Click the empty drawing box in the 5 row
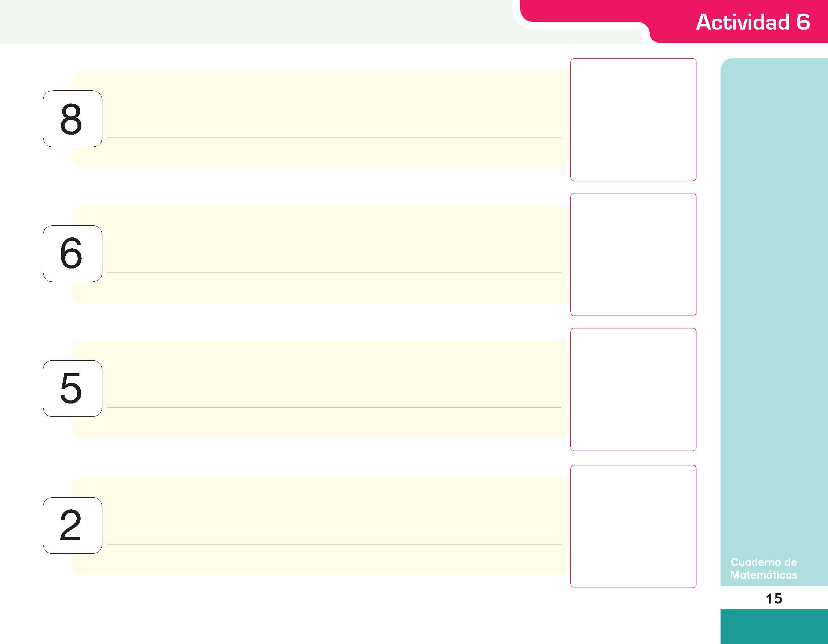This screenshot has width=828, height=644. (x=633, y=390)
